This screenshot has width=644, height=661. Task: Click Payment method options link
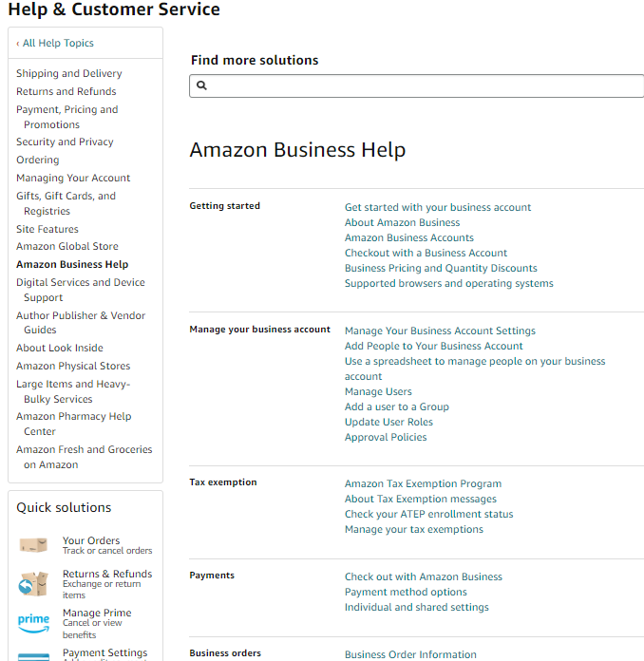pyautogui.click(x=406, y=592)
